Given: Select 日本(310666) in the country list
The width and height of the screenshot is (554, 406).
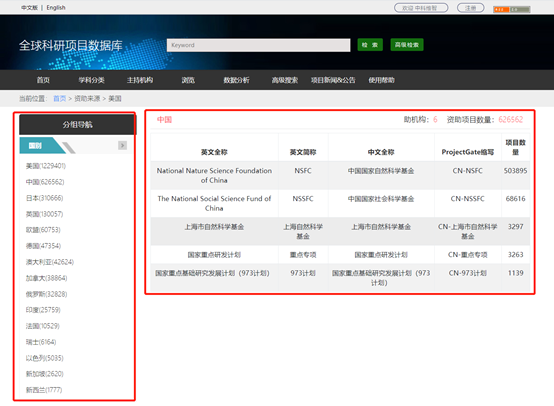Looking at the screenshot, I should tap(44, 198).
